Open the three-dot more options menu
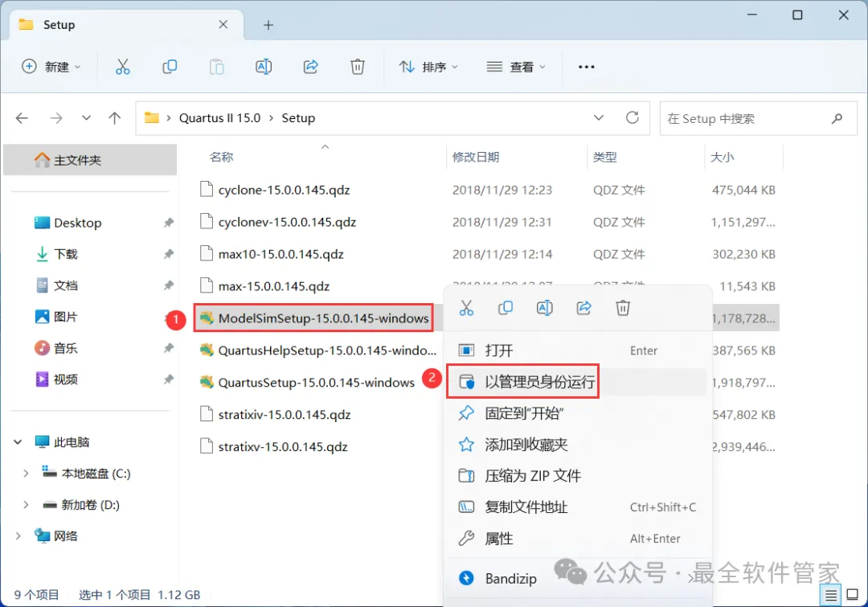Image resolution: width=868 pixels, height=607 pixels. [586, 67]
